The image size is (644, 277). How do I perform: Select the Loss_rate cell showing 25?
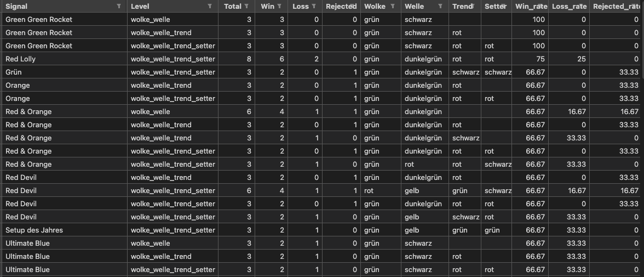[580, 59]
